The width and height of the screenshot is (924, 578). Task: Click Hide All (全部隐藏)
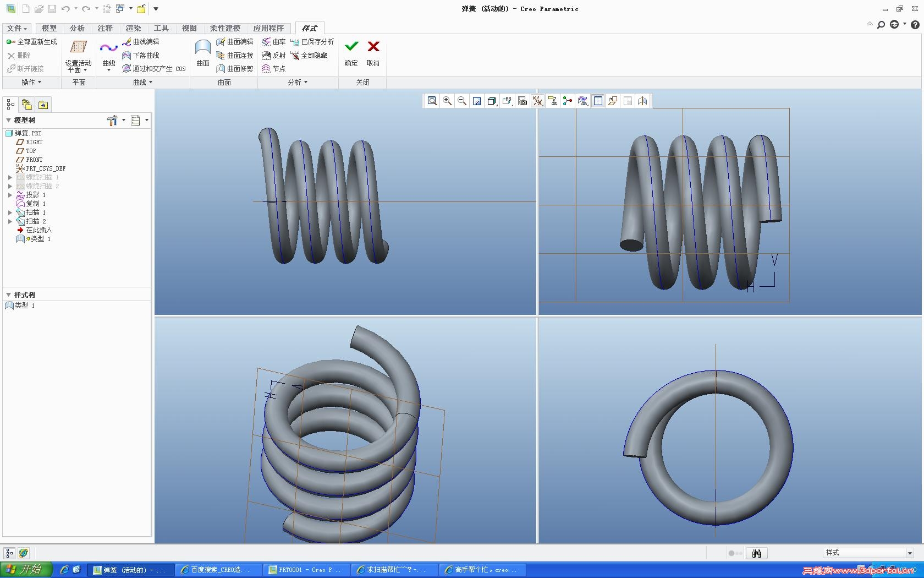(x=309, y=56)
